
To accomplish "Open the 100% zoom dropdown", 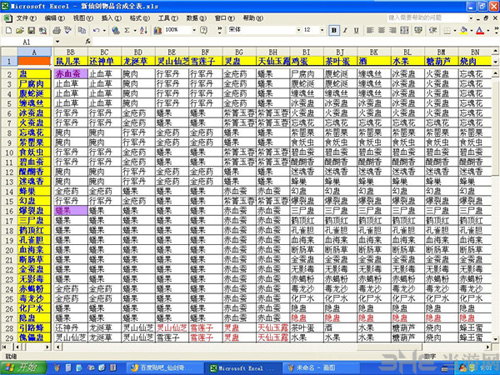I will (x=194, y=30).
